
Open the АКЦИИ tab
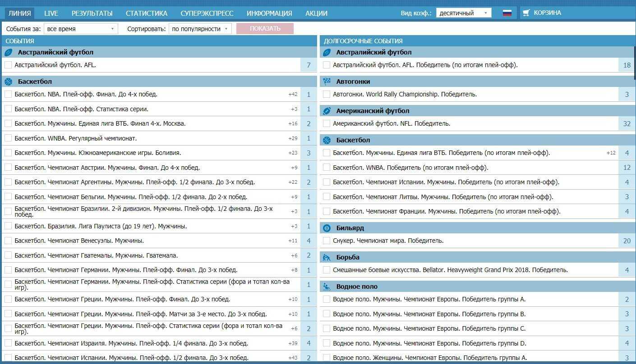316,13
